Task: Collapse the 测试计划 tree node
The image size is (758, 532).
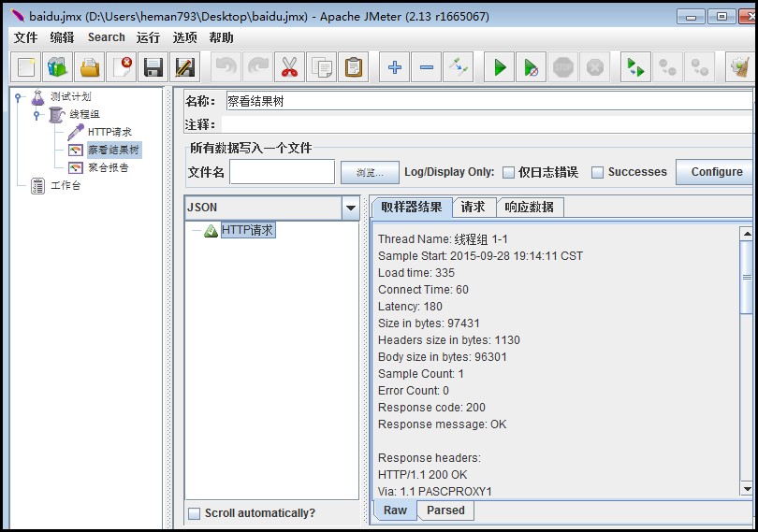Action: [18, 97]
